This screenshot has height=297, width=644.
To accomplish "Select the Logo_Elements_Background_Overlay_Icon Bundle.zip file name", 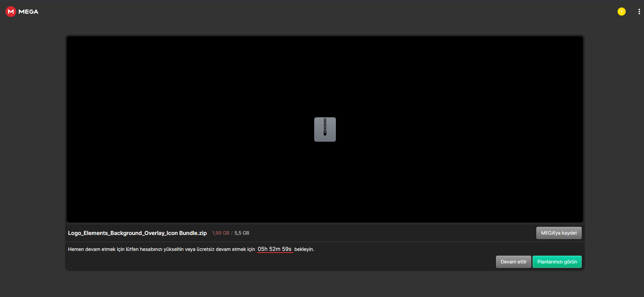I will click(x=137, y=233).
